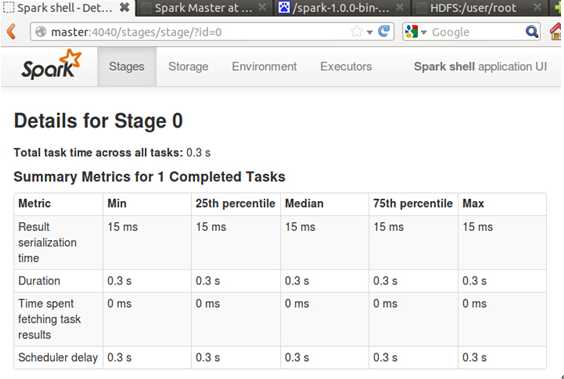This screenshot has height=379, width=564.
Task: Bookmark page with star icon
Action: pyautogui.click(x=356, y=32)
